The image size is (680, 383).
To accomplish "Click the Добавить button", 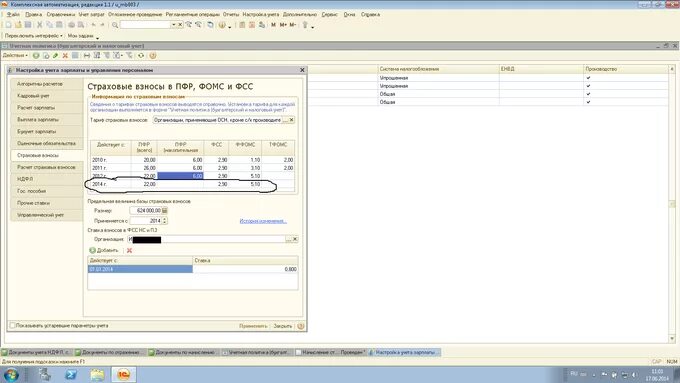I will point(104,250).
